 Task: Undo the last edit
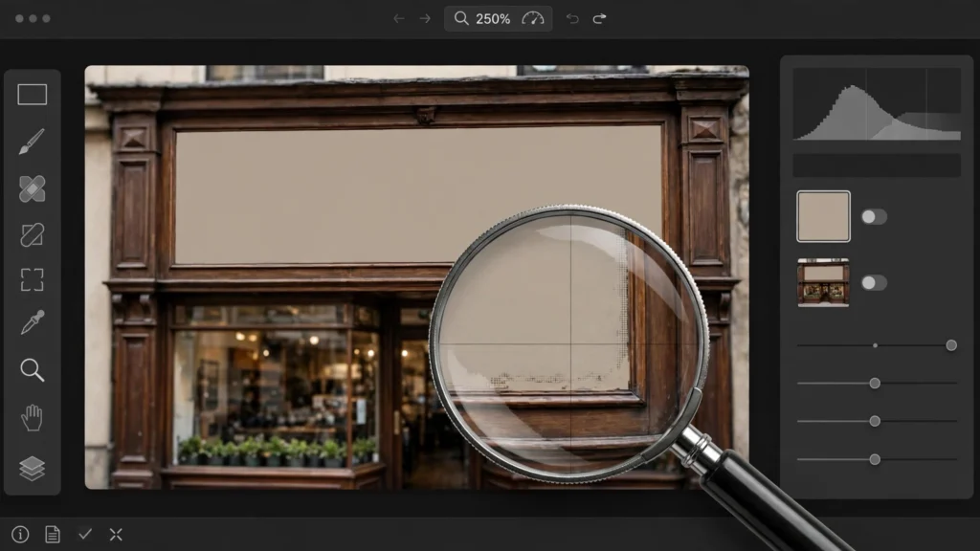(572, 19)
